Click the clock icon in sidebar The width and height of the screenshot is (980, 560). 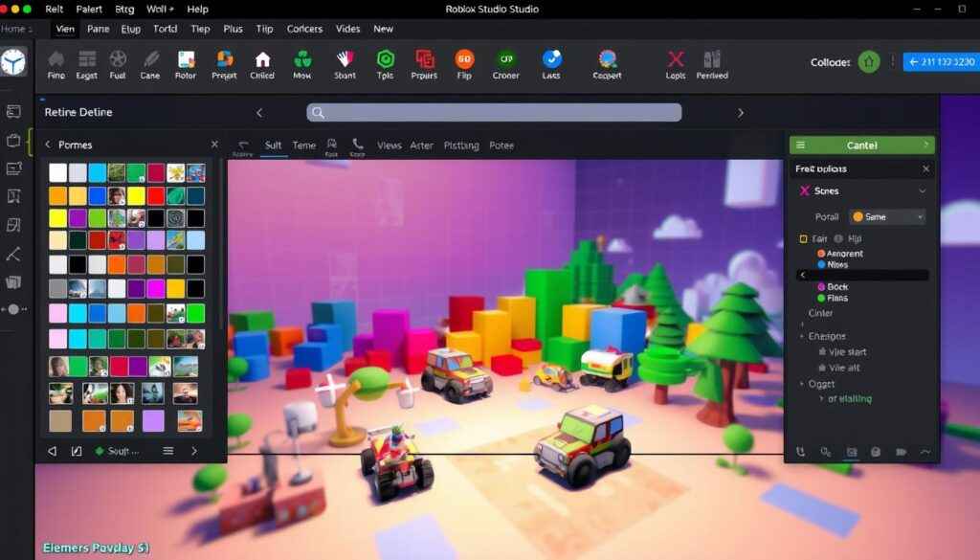coord(13,62)
